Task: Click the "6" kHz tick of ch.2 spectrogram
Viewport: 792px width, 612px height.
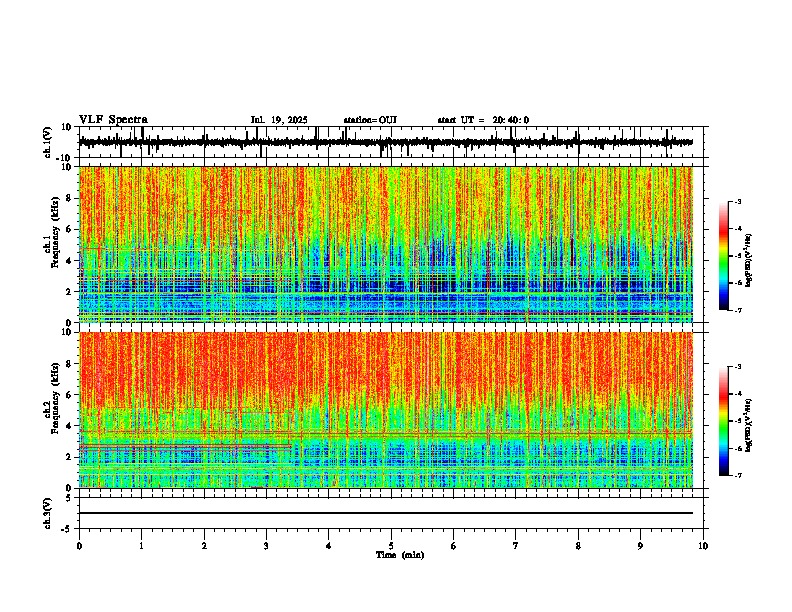Action: pos(70,395)
